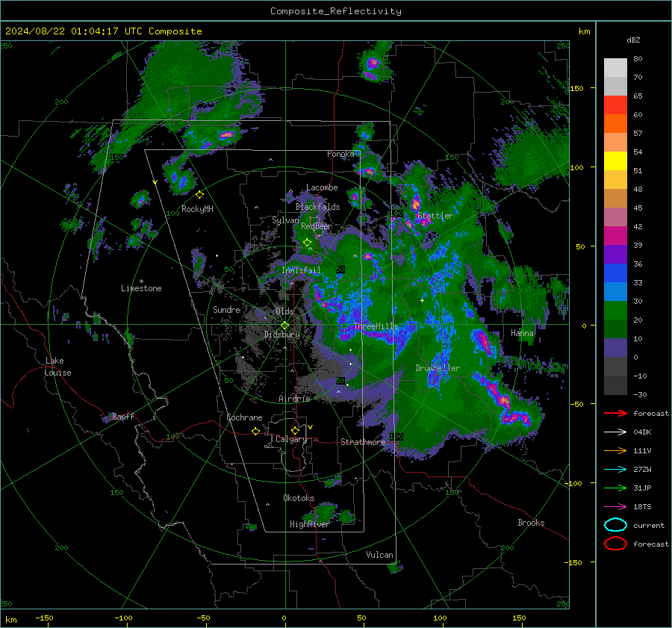Click the Airdrie city label

point(294,399)
